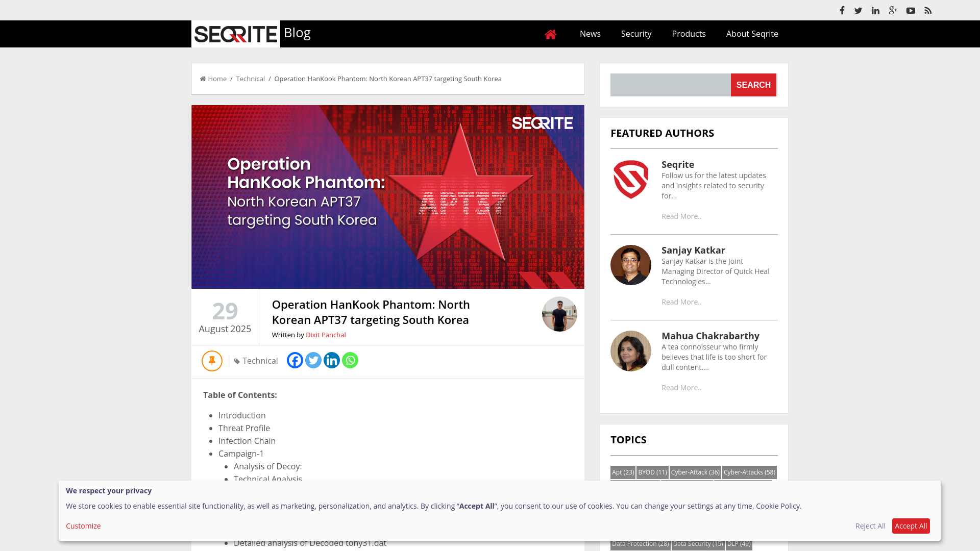Open Mahua Chakrabarthy author name
Viewport: 980px width, 551px height.
[710, 336]
